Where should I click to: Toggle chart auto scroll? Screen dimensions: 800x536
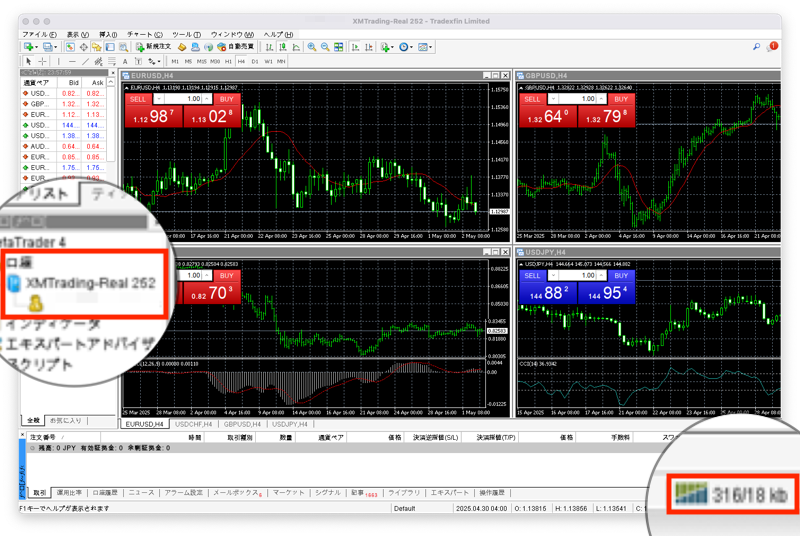(355, 47)
